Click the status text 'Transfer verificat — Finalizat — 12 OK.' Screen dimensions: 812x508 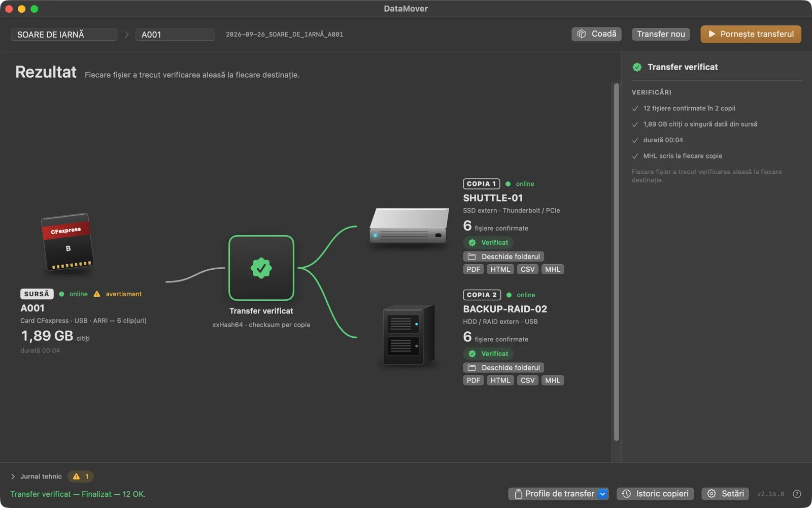[78, 494]
